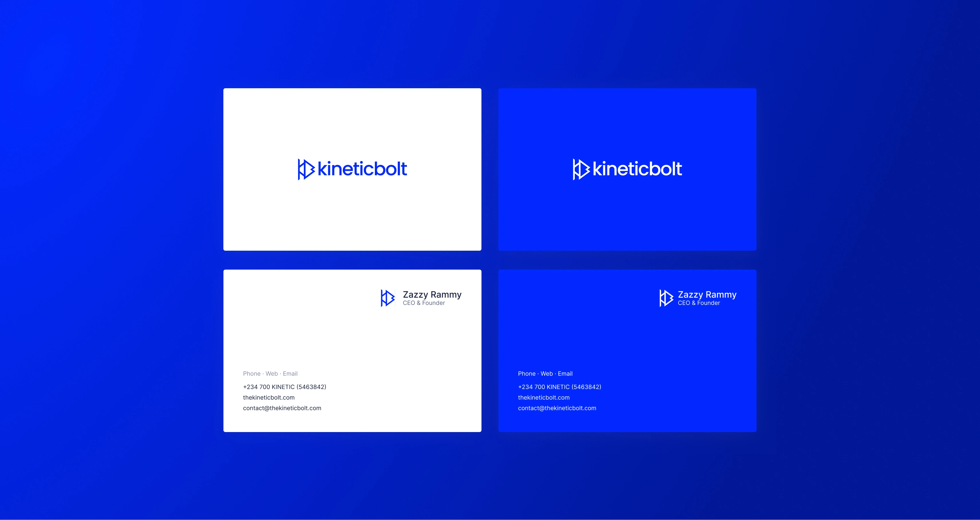The width and height of the screenshot is (980, 520).
Task: Click the Phone · Web · Email label on white card
Action: 270,374
